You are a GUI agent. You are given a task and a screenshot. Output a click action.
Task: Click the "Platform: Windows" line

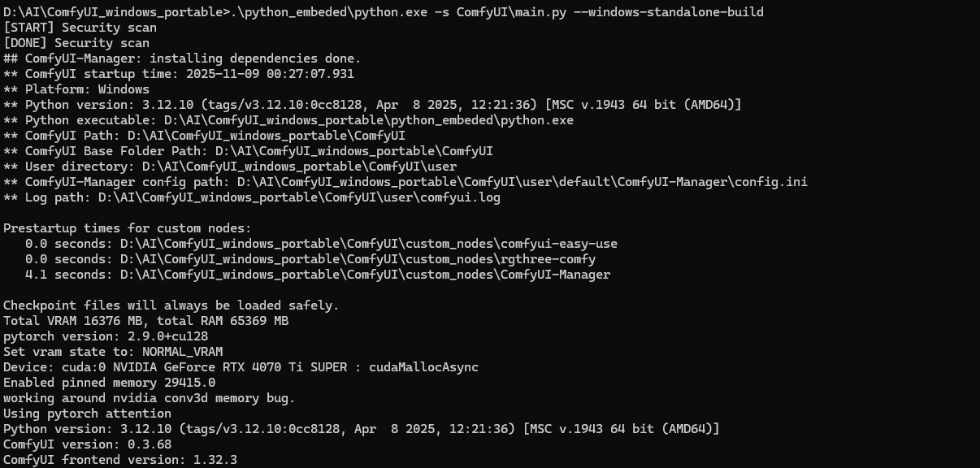click(x=76, y=89)
